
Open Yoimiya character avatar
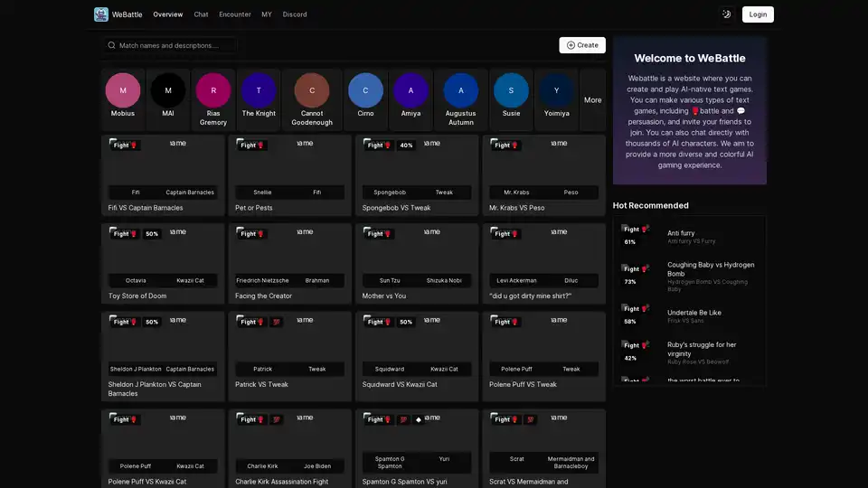point(556,90)
